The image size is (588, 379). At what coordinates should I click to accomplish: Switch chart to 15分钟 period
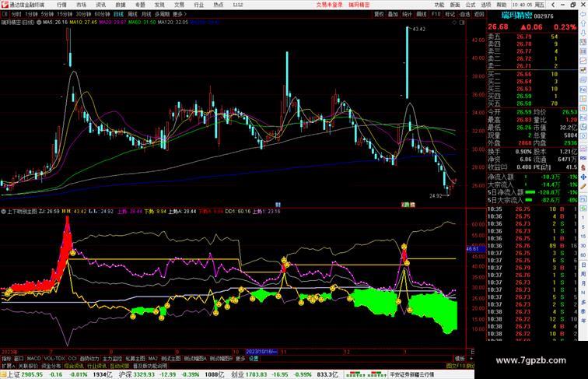[65, 14]
